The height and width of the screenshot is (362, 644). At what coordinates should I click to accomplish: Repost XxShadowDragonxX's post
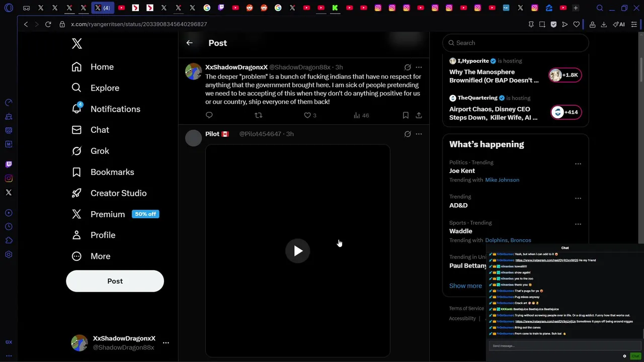pos(259,115)
